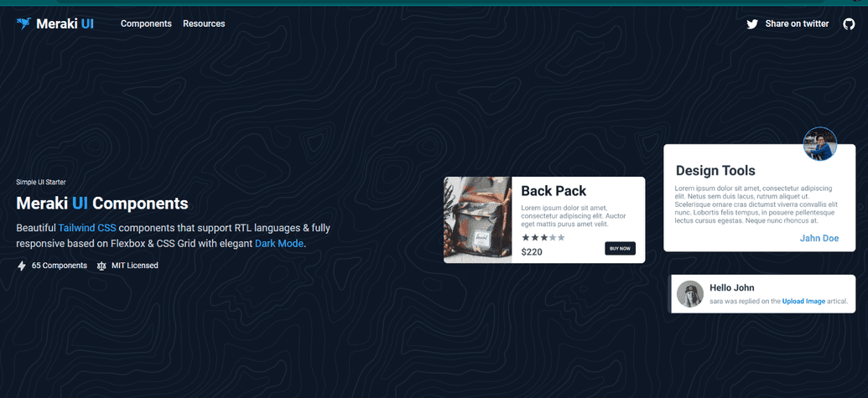Click Share on twitter link
The width and height of the screenshot is (868, 398).
point(797,23)
